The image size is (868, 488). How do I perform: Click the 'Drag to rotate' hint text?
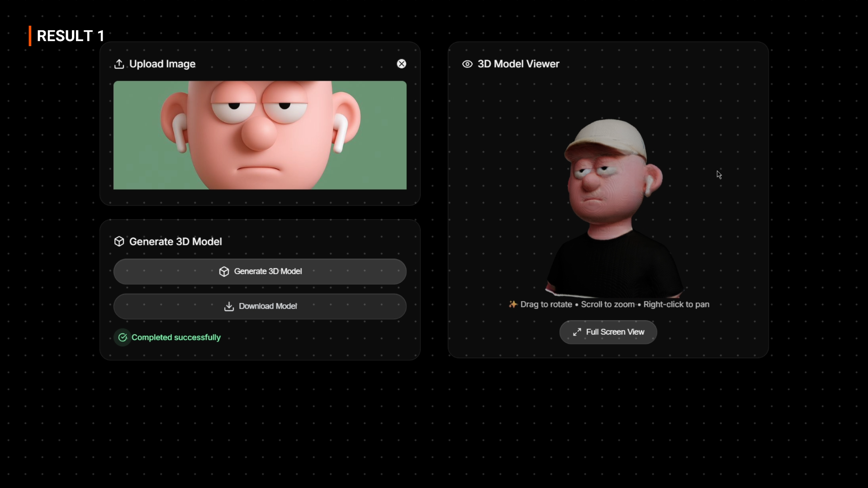[546, 304]
